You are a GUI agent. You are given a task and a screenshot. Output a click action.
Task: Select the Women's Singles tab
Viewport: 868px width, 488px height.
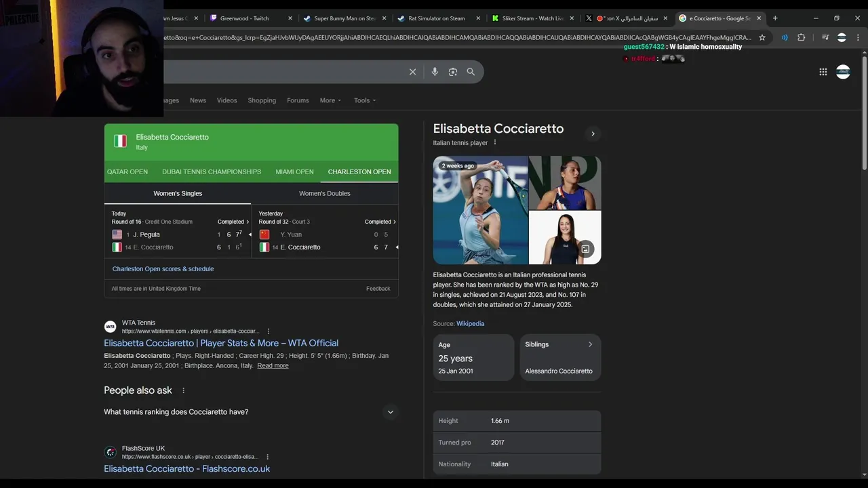(178, 193)
